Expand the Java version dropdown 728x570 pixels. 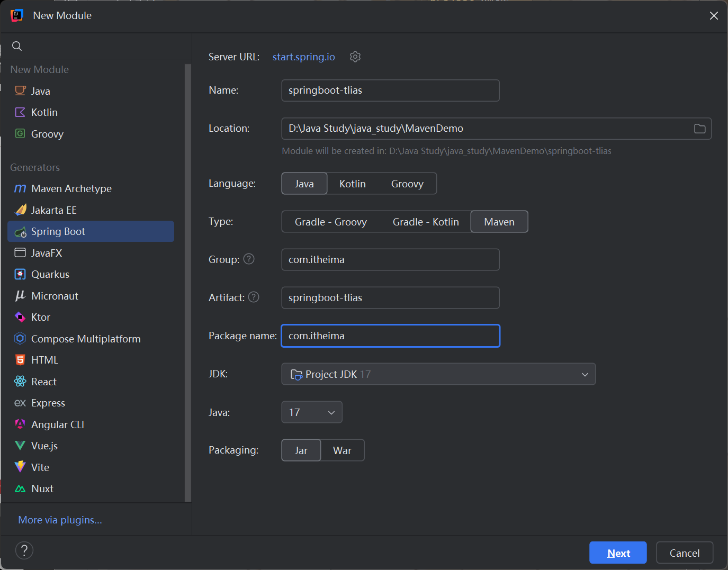pos(311,412)
